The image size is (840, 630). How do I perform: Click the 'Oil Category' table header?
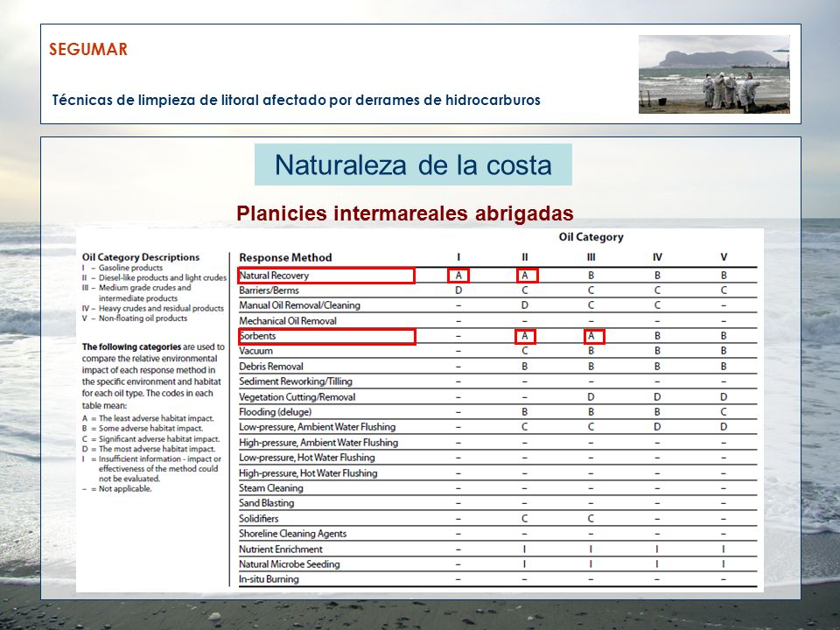click(591, 237)
